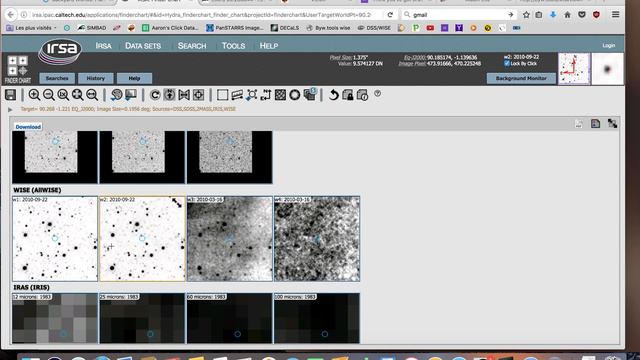Open the layers icon with the badge
This screenshot has height=360, width=640.
click(310, 94)
